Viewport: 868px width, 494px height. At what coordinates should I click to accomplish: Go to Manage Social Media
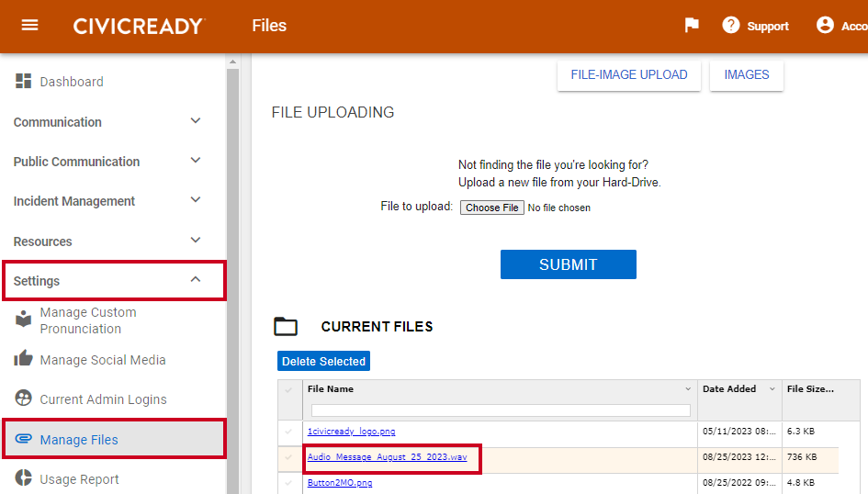(103, 360)
